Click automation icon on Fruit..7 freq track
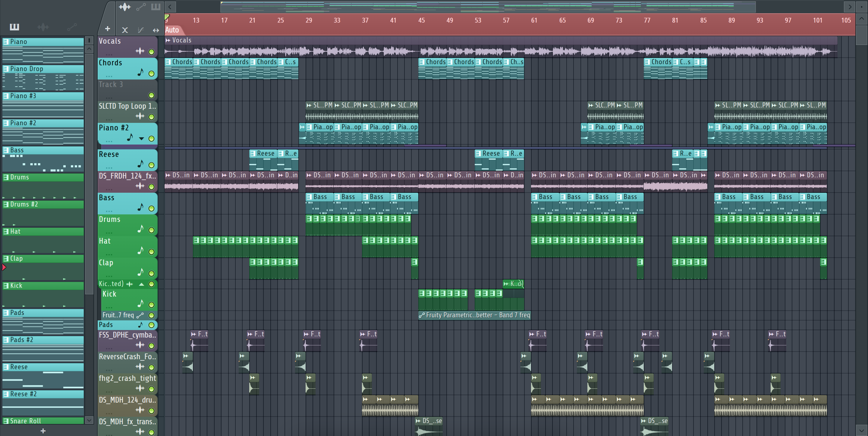Viewport: 868px width, 436px height. point(140,316)
